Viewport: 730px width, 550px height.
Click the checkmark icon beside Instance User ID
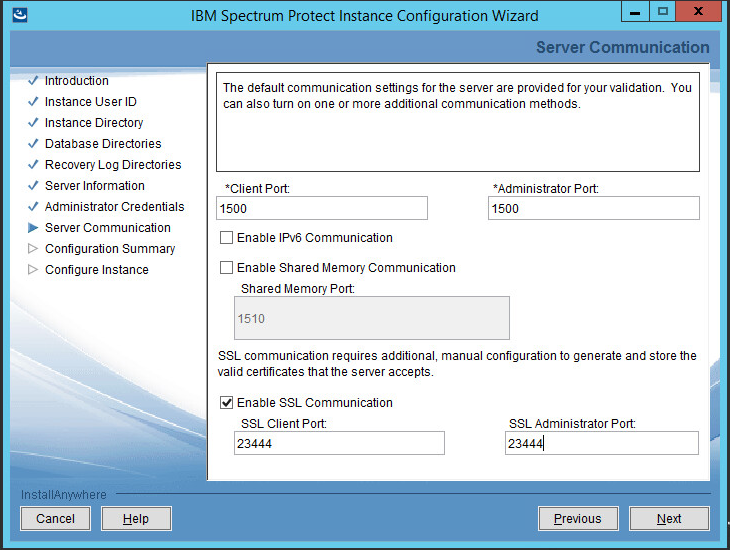pos(33,102)
